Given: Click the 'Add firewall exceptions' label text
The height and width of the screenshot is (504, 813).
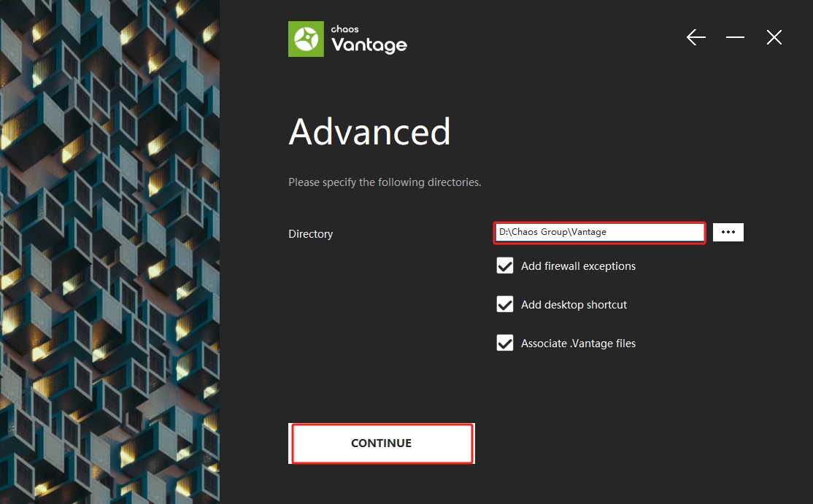Looking at the screenshot, I should coord(578,266).
